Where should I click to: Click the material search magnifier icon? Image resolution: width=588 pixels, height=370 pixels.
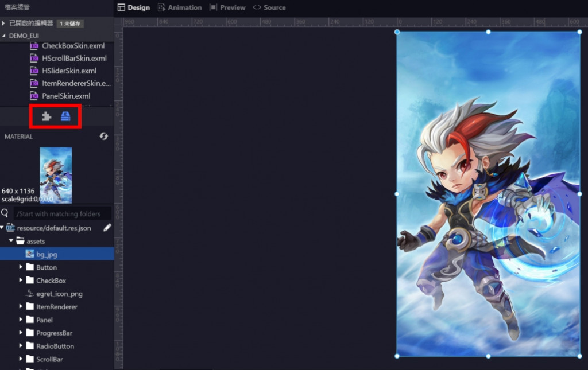pos(5,213)
